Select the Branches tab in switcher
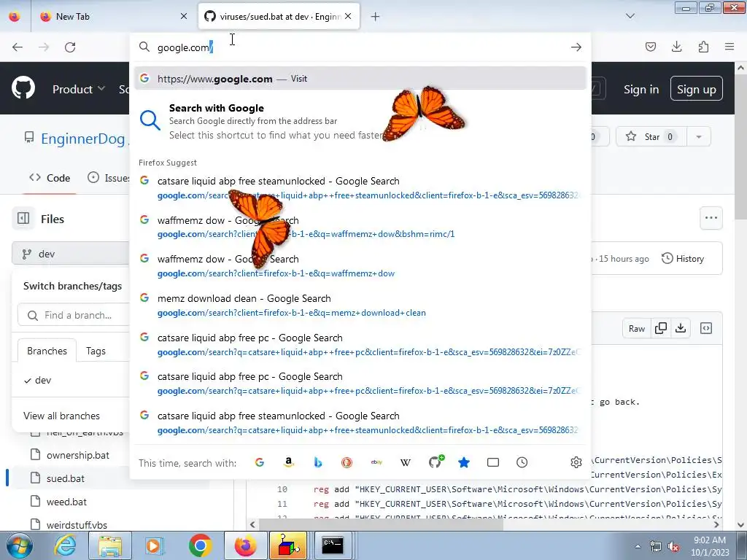Screen dimensions: 747x560 (47, 351)
